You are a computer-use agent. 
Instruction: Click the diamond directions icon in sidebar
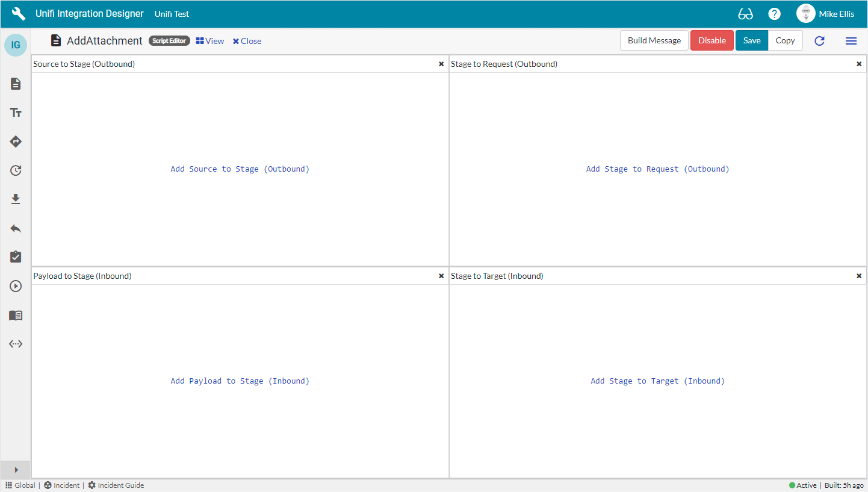pyautogui.click(x=16, y=142)
